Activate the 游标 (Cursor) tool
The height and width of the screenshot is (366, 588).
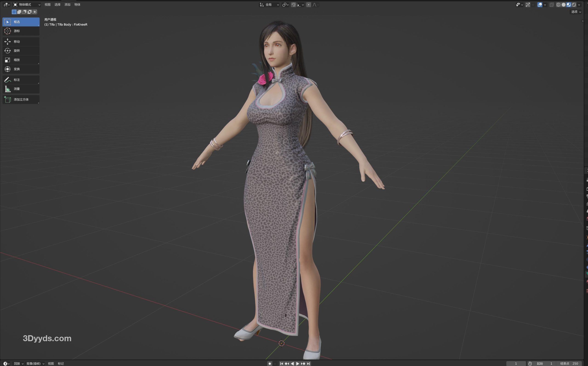coord(21,31)
